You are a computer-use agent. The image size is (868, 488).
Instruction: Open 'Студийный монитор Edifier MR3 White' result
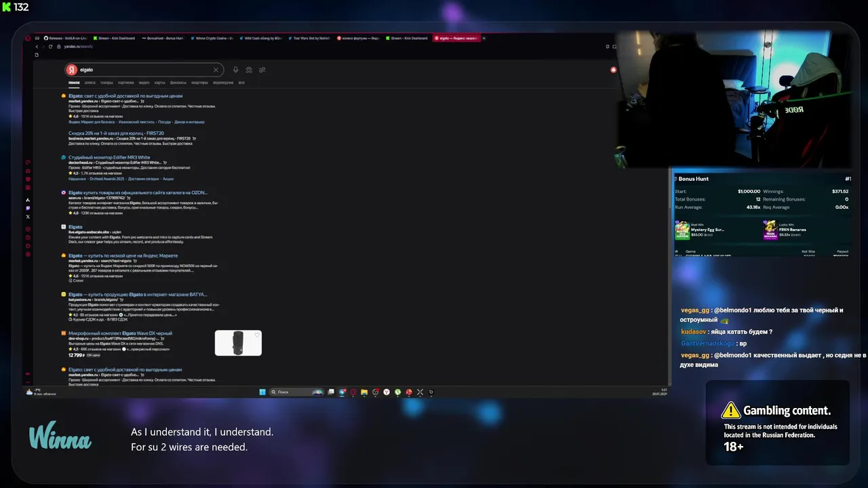click(x=109, y=157)
